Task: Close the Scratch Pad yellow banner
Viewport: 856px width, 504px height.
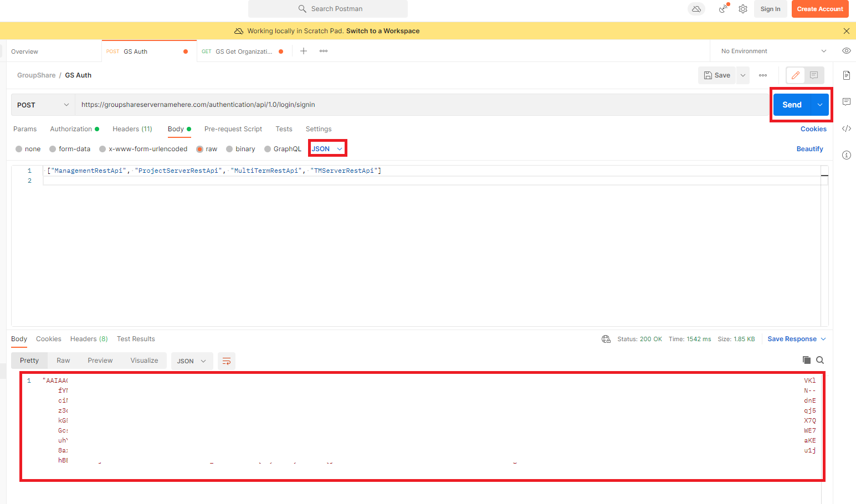Action: (846, 31)
